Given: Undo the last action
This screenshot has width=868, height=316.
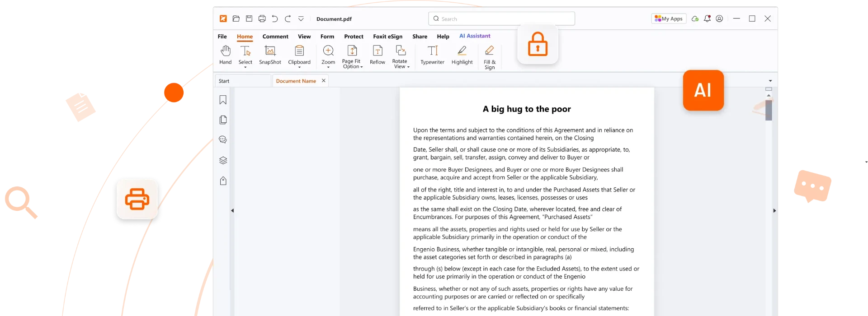Looking at the screenshot, I should click(275, 19).
